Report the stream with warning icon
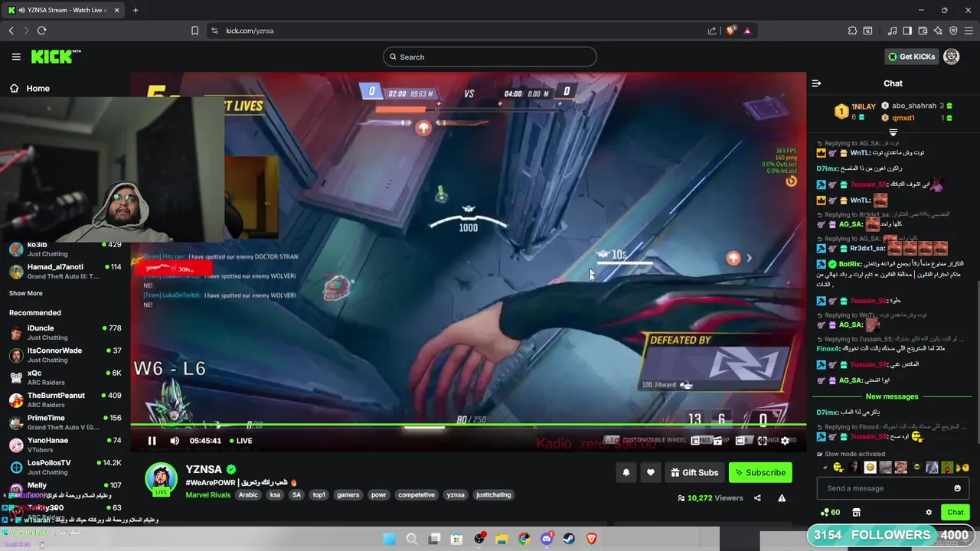Viewport: 980px width, 551px height. (x=782, y=498)
